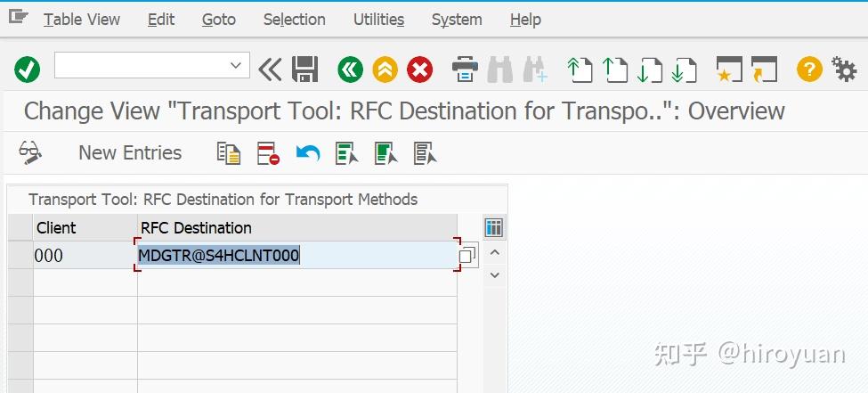Click the Client column header
The image size is (868, 393).
[x=85, y=228]
